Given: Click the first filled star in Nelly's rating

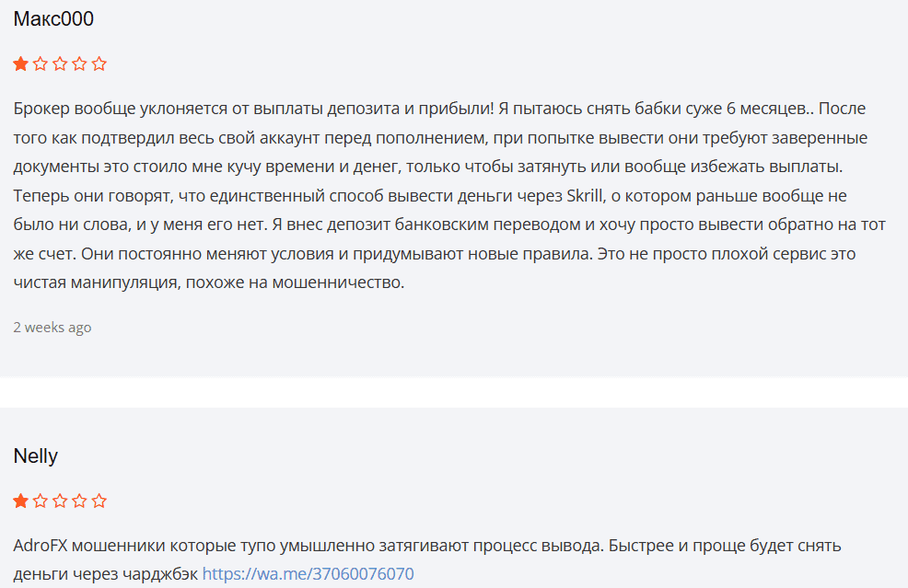Looking at the screenshot, I should pyautogui.click(x=20, y=502).
